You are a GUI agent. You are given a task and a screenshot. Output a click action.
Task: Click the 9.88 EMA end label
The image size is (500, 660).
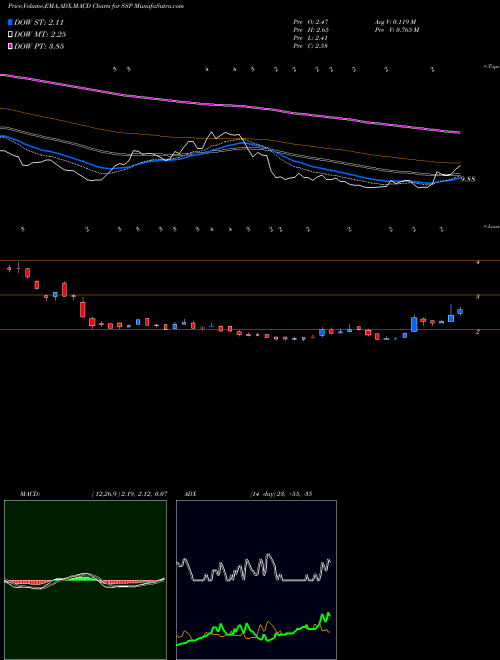pyautogui.click(x=468, y=179)
